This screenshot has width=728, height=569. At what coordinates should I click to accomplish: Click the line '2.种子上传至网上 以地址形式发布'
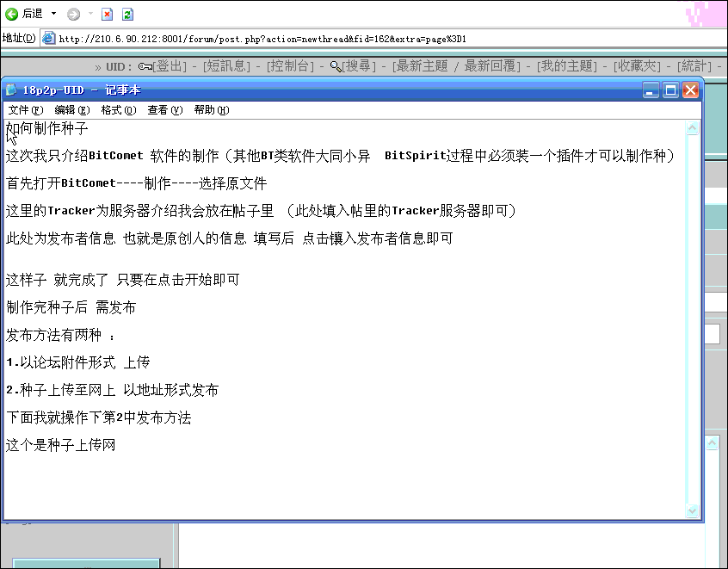[x=113, y=390]
